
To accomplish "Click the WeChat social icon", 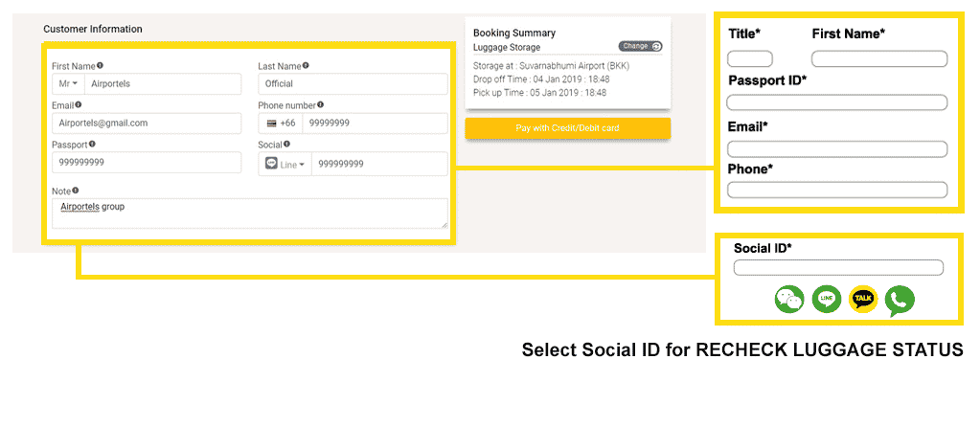I will tap(789, 300).
